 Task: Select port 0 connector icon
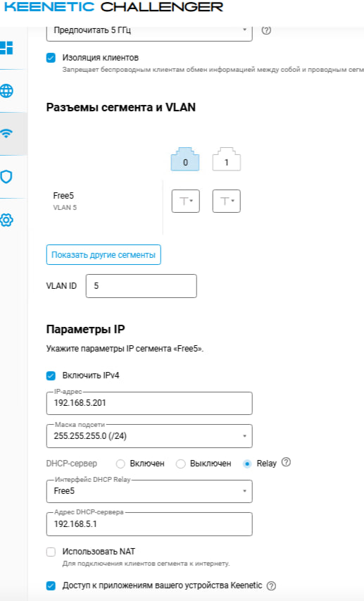click(185, 159)
